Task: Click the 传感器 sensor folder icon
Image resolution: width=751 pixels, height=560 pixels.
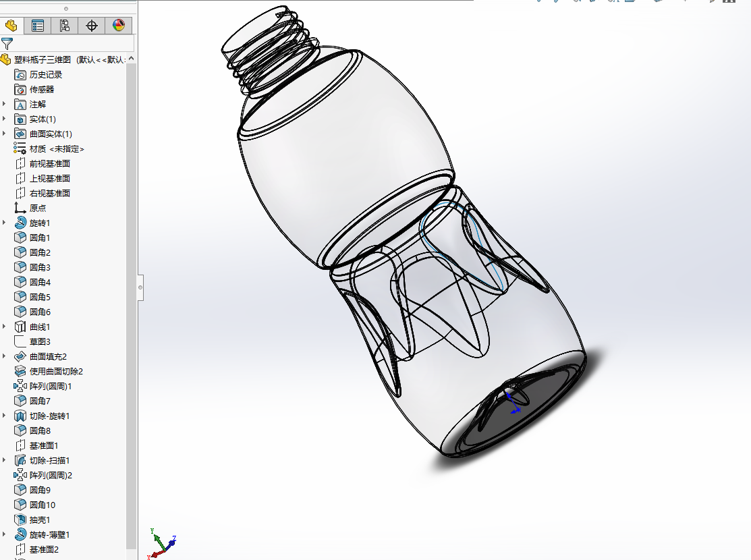Action: coord(20,89)
